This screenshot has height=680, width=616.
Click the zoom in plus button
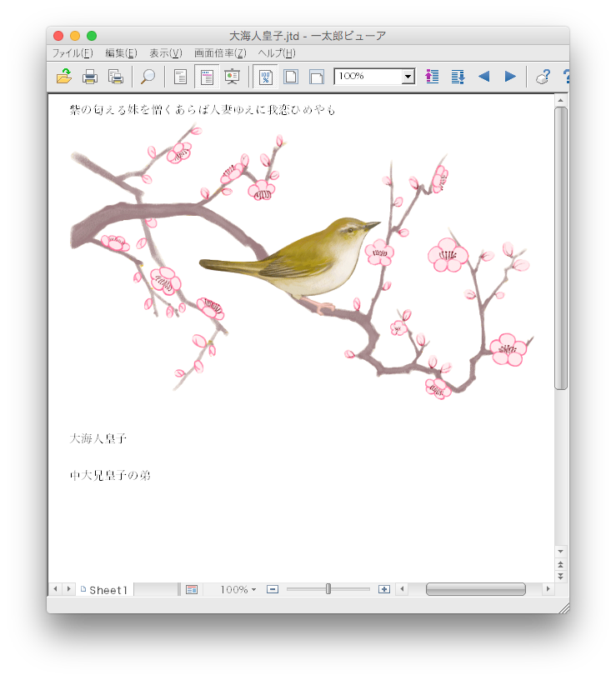(x=384, y=589)
